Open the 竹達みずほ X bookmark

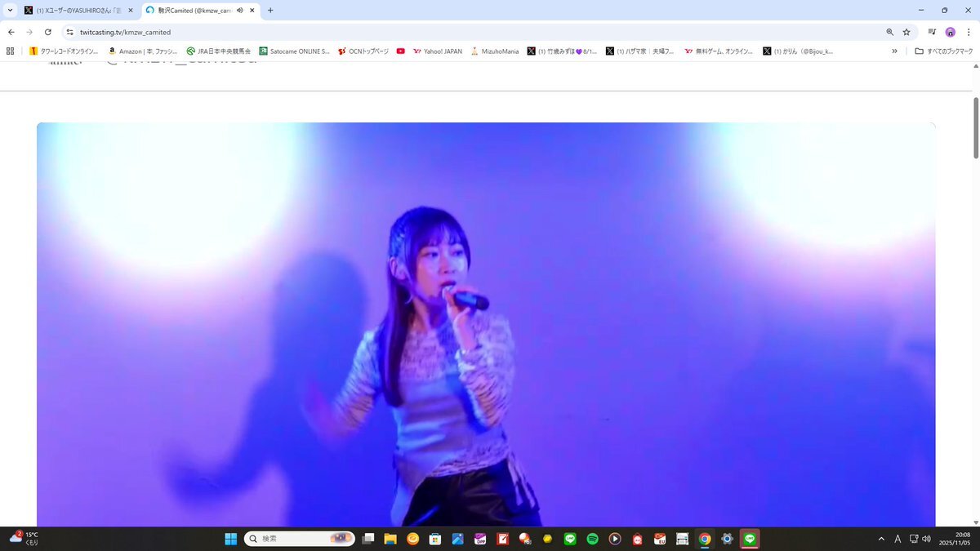pos(562,51)
